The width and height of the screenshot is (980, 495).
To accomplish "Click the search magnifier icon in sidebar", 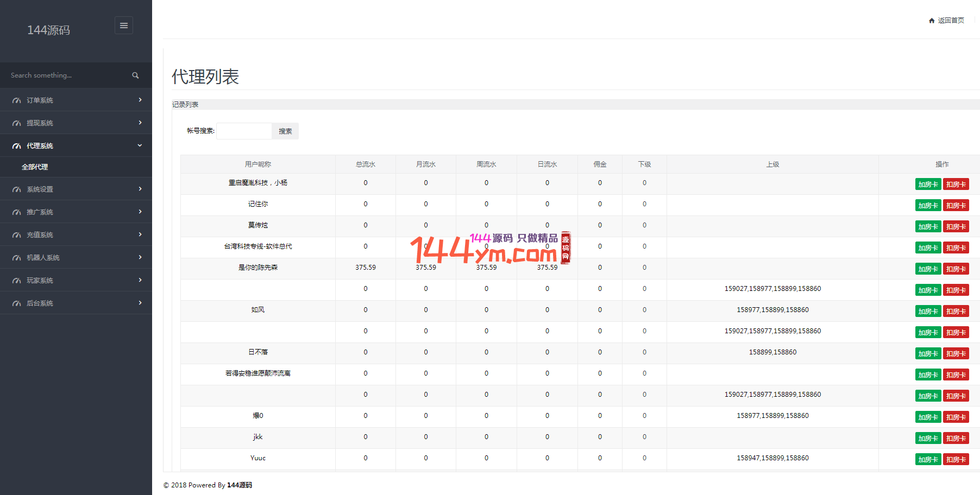I will 135,75.
